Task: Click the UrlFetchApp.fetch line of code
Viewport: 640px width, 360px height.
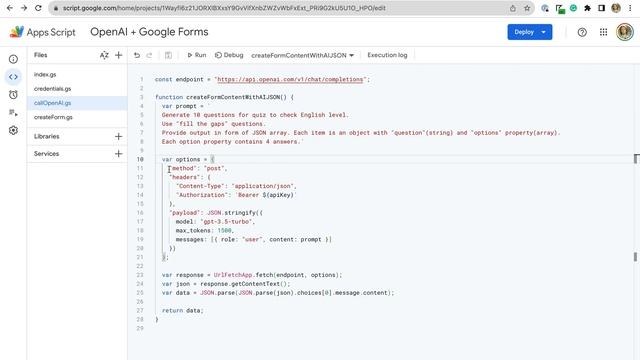Action: pos(252,275)
